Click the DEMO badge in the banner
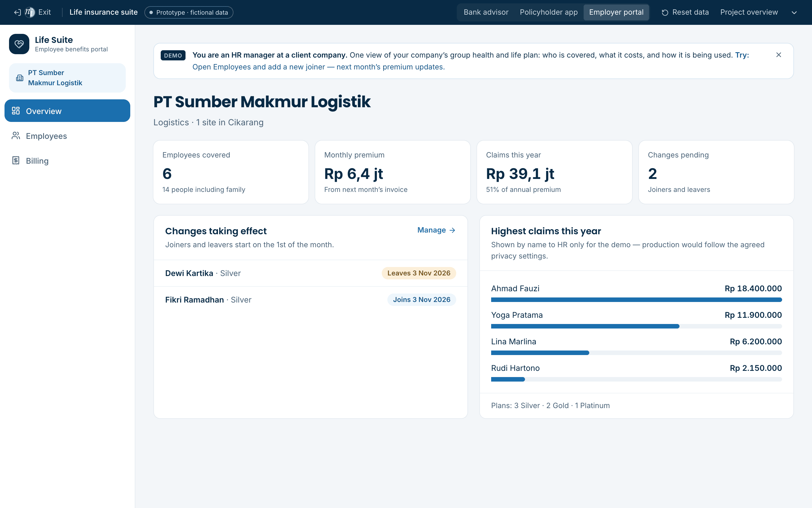This screenshot has height=508, width=812. tap(173, 55)
